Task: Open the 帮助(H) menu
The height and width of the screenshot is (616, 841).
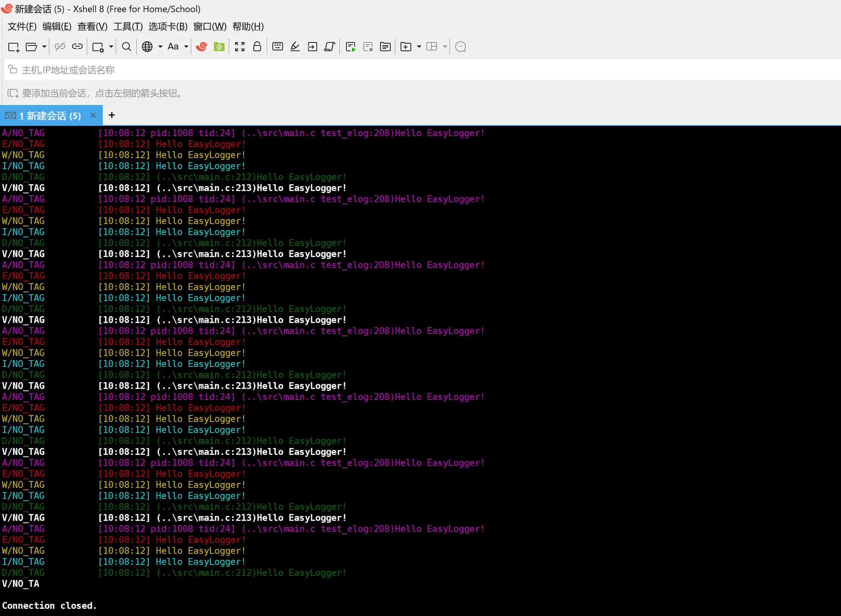Action: [x=248, y=27]
